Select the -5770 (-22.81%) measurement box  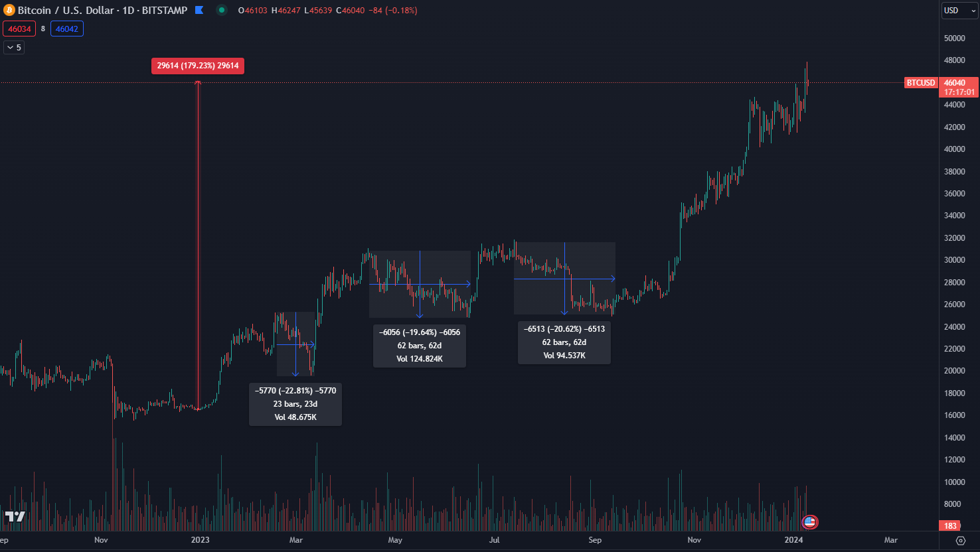point(295,404)
